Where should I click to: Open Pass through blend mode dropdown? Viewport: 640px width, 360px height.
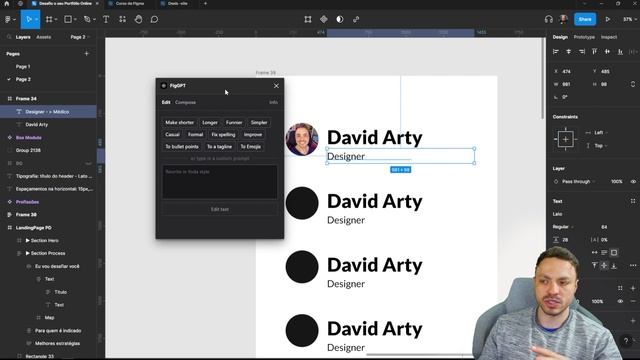coord(578,182)
